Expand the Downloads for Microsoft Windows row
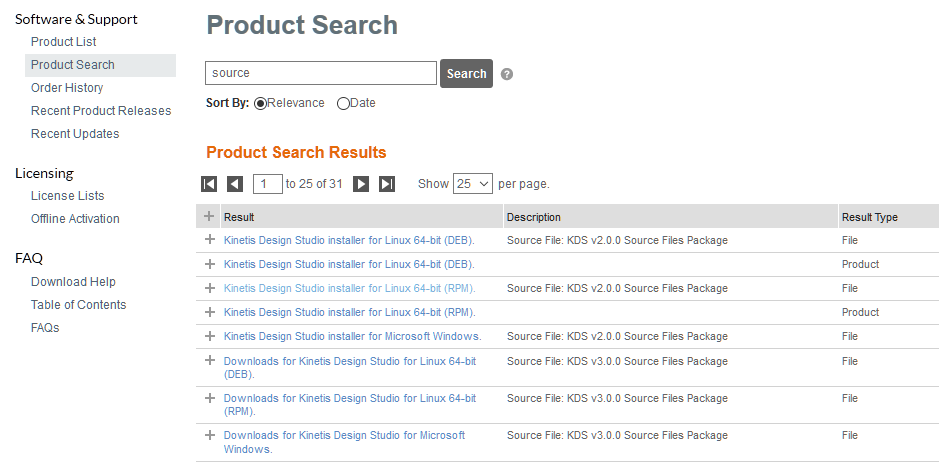 coord(210,435)
